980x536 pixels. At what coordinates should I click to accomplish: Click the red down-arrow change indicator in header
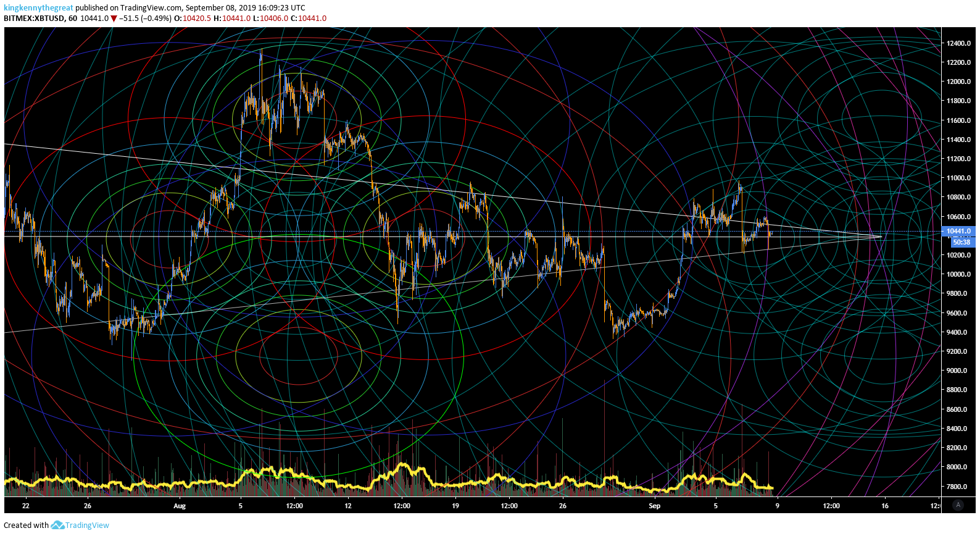[114, 19]
